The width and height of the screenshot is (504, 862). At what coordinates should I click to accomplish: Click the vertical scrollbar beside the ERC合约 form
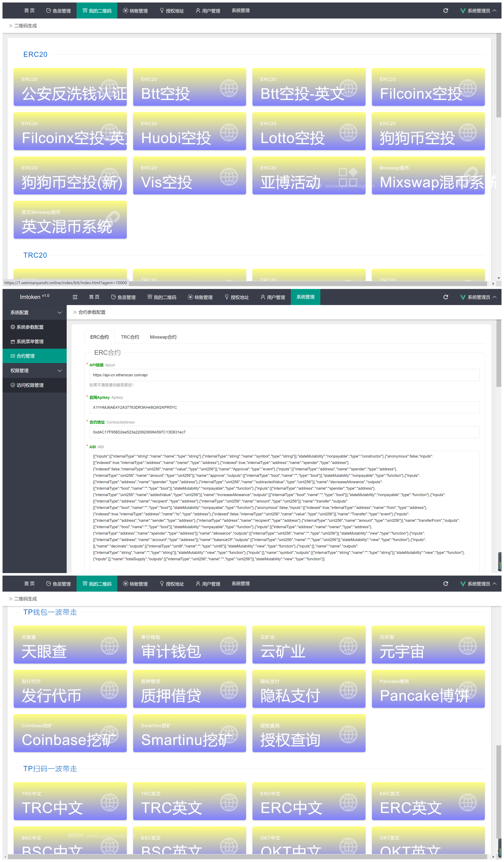click(499, 353)
